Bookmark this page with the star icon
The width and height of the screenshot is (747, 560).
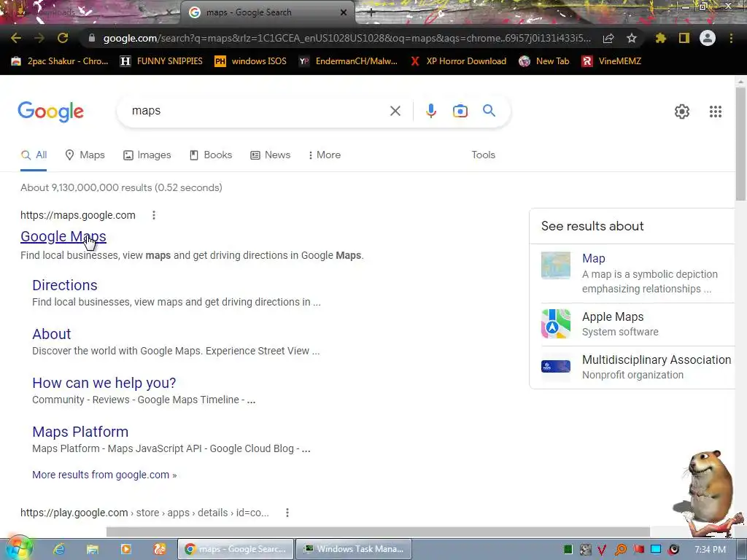tap(632, 38)
